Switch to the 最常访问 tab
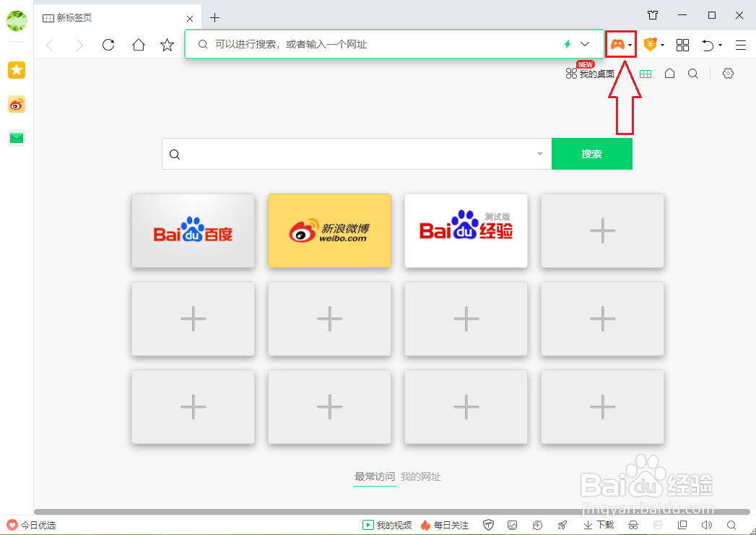 click(375, 477)
